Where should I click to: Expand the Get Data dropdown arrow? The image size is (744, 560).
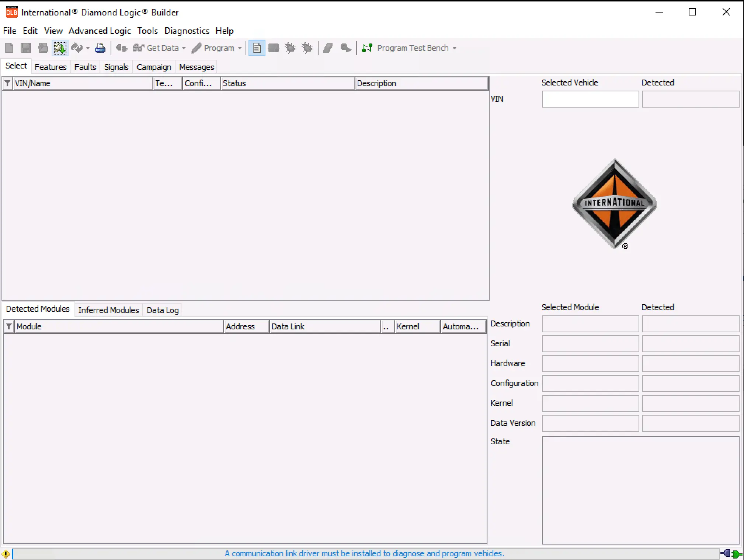point(184,48)
